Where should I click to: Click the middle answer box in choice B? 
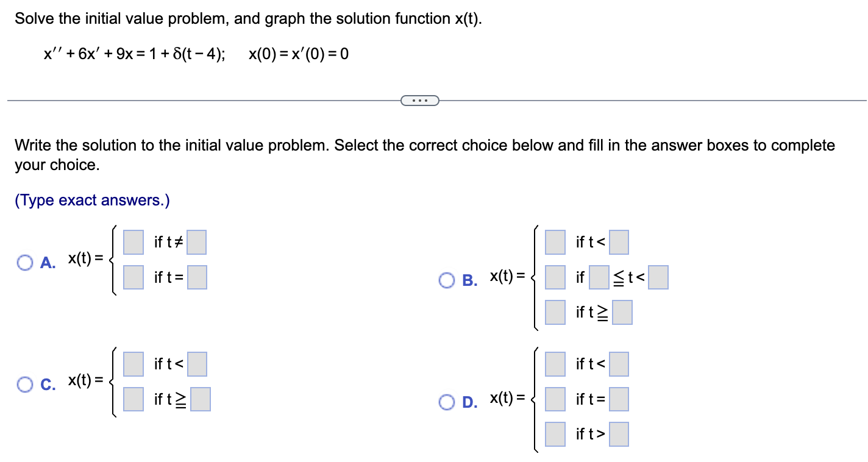pyautogui.click(x=554, y=277)
